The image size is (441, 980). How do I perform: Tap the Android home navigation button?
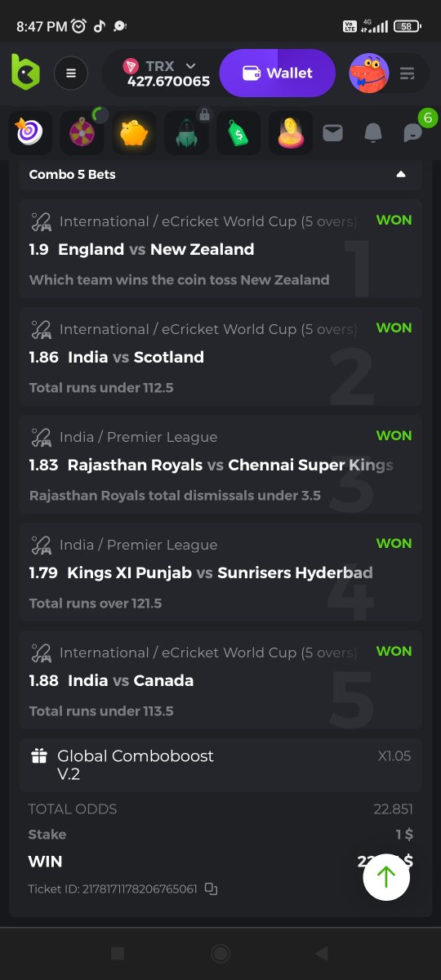tap(220, 953)
